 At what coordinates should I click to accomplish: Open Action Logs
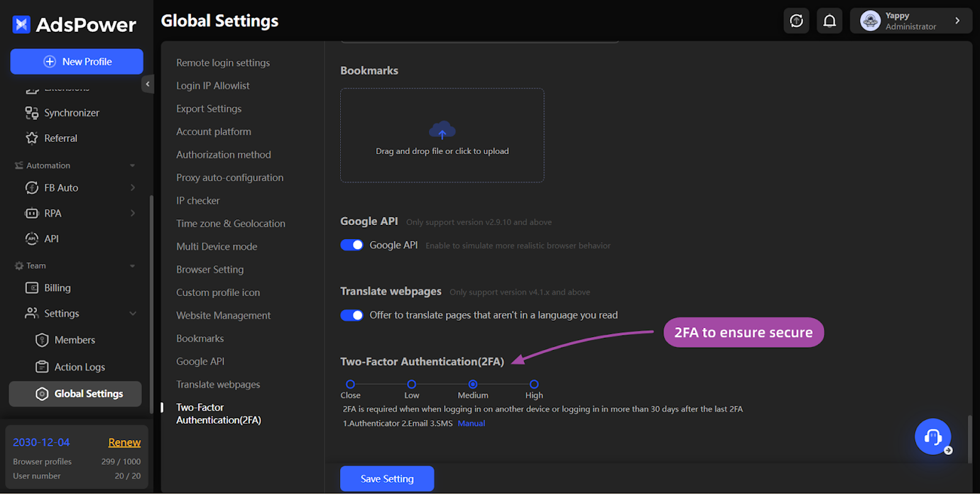coord(70,367)
